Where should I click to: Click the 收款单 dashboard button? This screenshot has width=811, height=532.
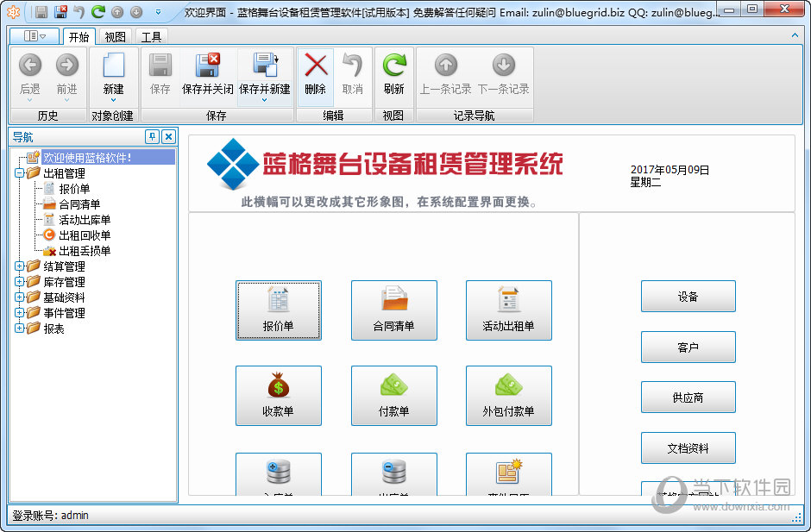pos(279,396)
